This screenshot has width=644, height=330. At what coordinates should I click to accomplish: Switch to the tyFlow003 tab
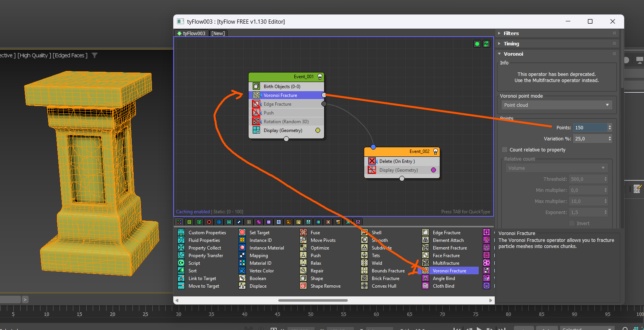(x=191, y=34)
